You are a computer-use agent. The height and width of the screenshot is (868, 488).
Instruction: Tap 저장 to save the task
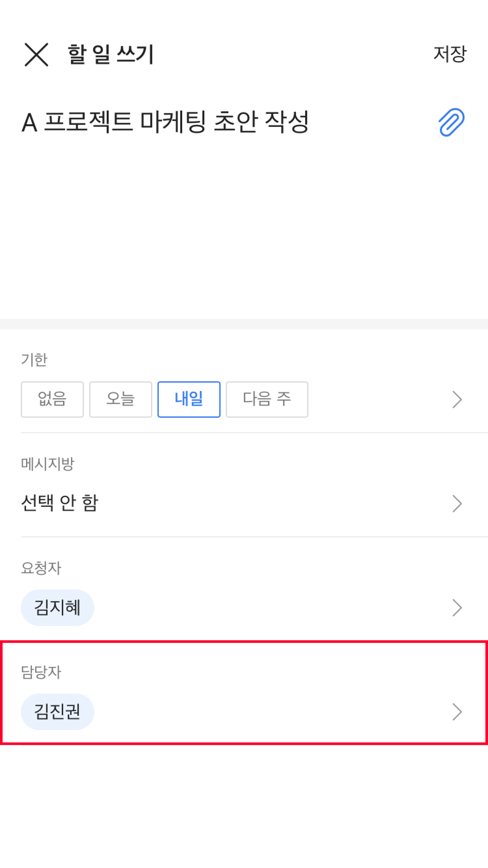(x=450, y=54)
